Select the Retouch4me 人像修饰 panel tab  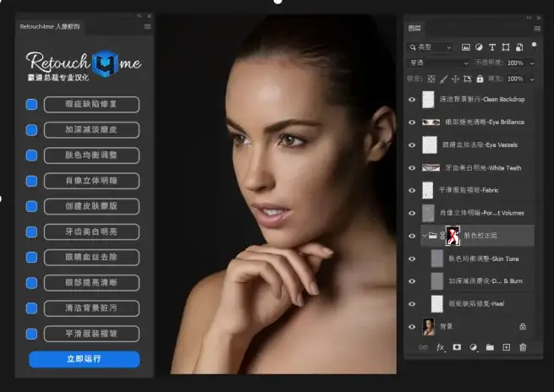click(x=51, y=27)
